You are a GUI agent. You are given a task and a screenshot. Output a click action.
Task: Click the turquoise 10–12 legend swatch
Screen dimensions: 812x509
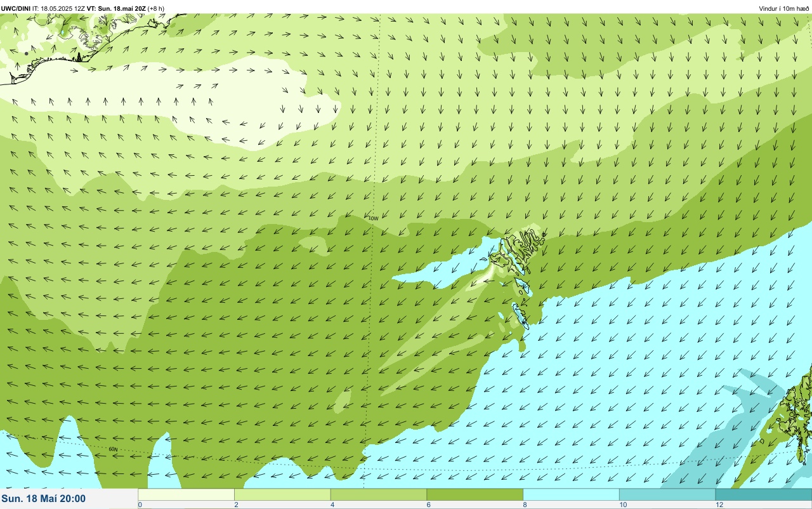click(x=667, y=494)
